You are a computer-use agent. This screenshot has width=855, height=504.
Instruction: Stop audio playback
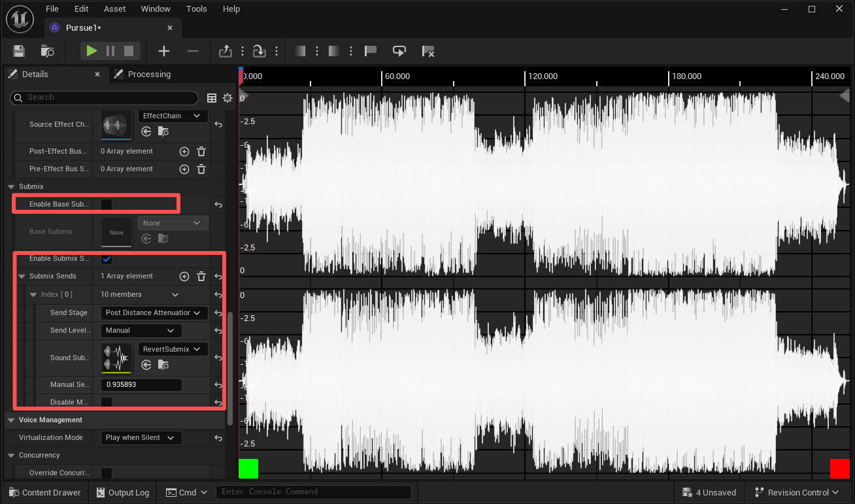(x=127, y=50)
